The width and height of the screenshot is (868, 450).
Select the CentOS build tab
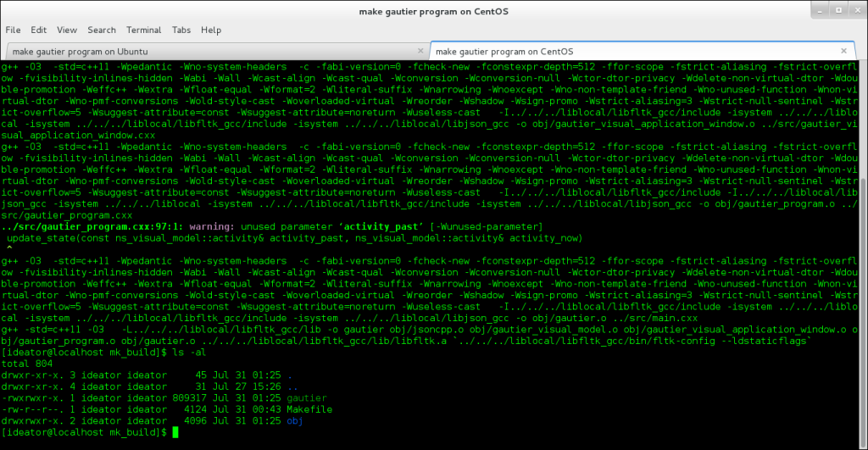(x=643, y=52)
